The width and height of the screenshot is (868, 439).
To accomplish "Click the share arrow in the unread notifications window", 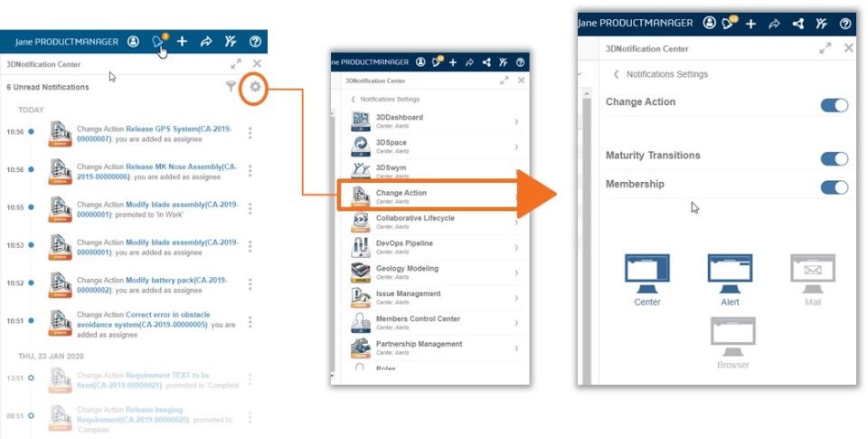I will tap(206, 42).
